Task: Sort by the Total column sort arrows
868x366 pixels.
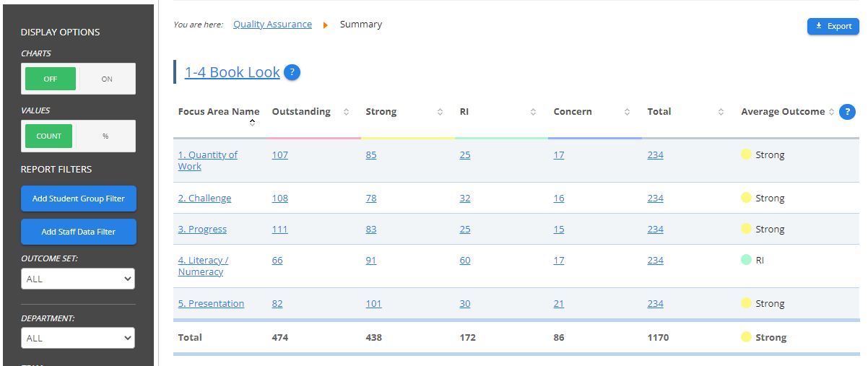Action: 721,112
